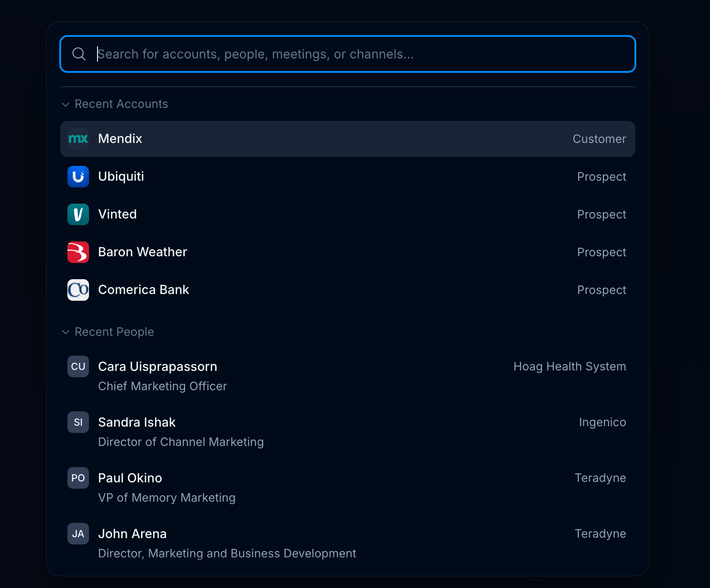
Task: Click the Prospect label on Baron Weather row
Action: tap(602, 252)
